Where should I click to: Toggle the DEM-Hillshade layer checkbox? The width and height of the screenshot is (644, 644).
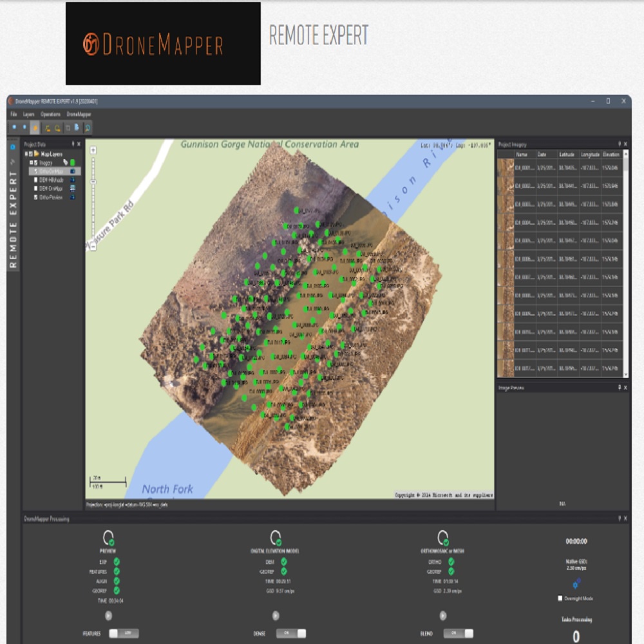35,180
